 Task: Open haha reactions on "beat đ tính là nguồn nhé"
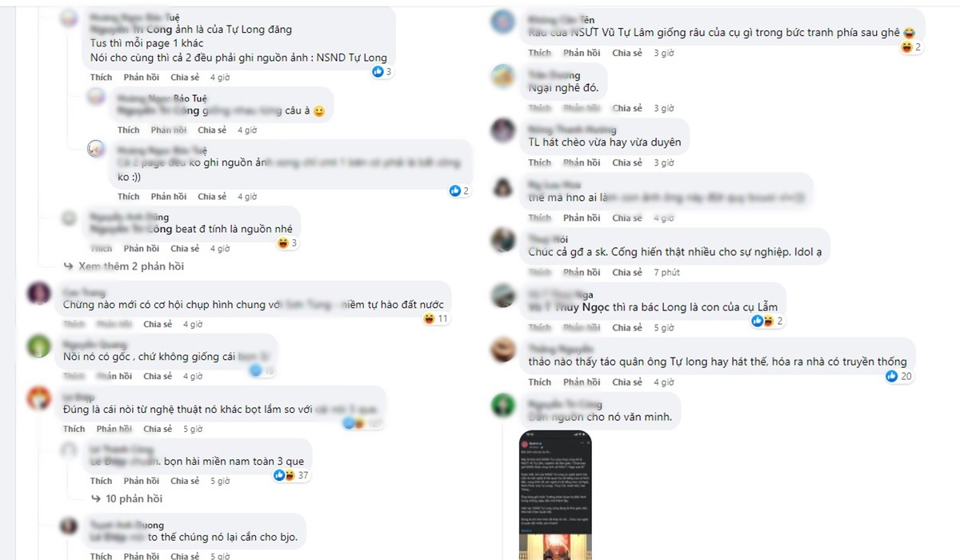click(x=286, y=243)
